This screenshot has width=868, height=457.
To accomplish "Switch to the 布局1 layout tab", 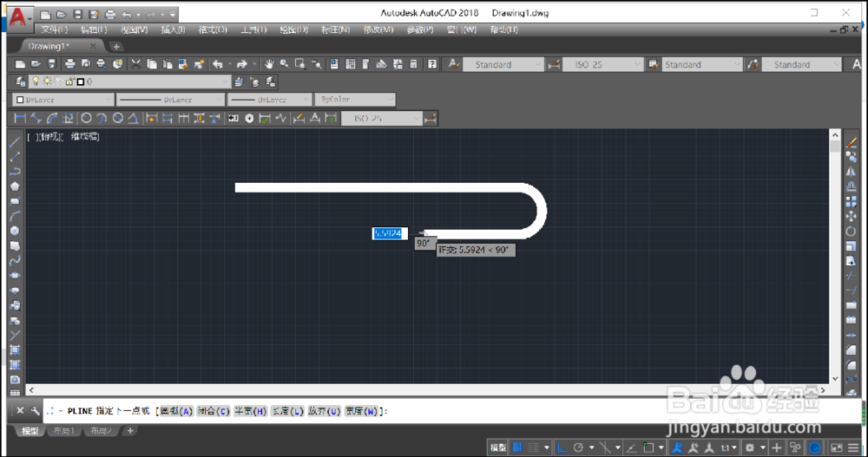I will 64,430.
